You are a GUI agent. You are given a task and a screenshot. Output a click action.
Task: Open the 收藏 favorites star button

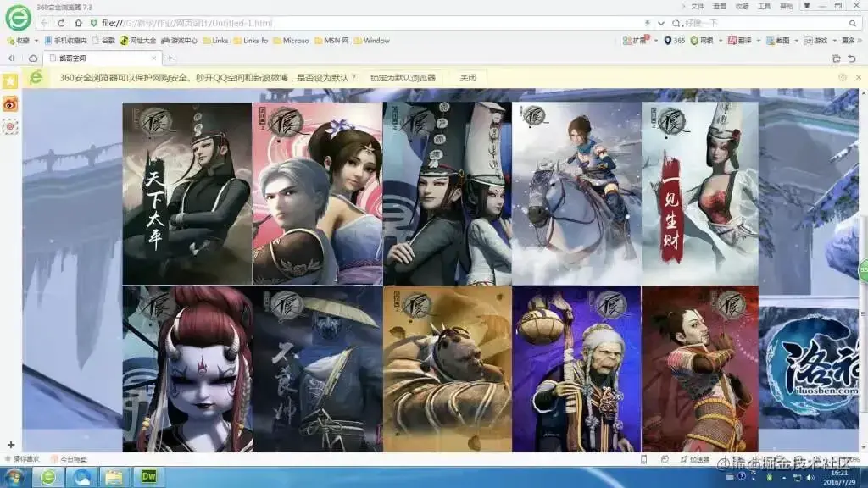[19, 41]
